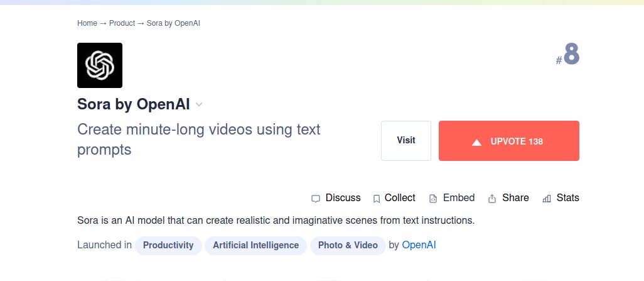Image resolution: width=644 pixels, height=281 pixels.
Task: Click the OpenAI logo thumbnail
Action: pos(100,65)
